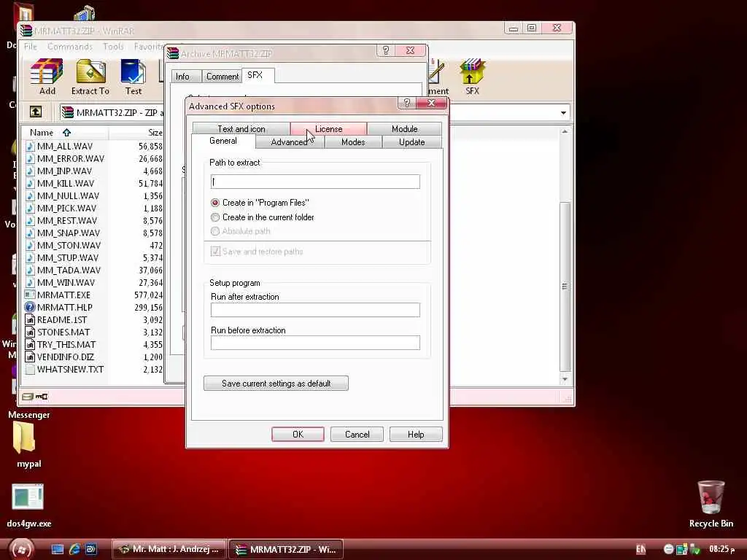The width and height of the screenshot is (747, 560).
Task: Click the Run before extraction field
Action: pyautogui.click(x=315, y=343)
